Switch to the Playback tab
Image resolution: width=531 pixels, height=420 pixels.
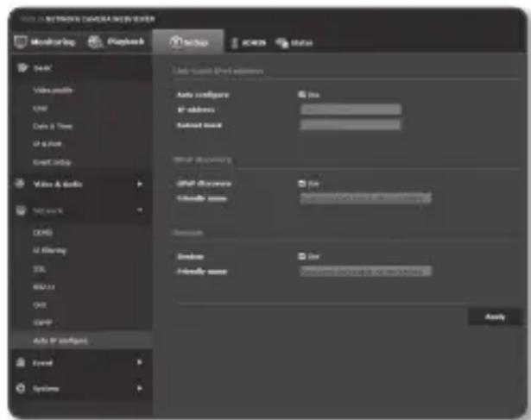pos(117,42)
